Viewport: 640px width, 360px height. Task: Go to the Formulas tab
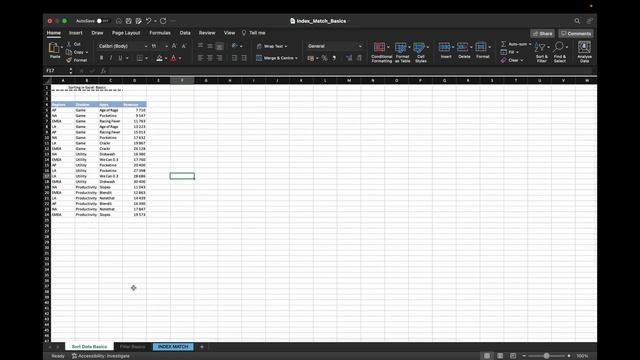[160, 33]
